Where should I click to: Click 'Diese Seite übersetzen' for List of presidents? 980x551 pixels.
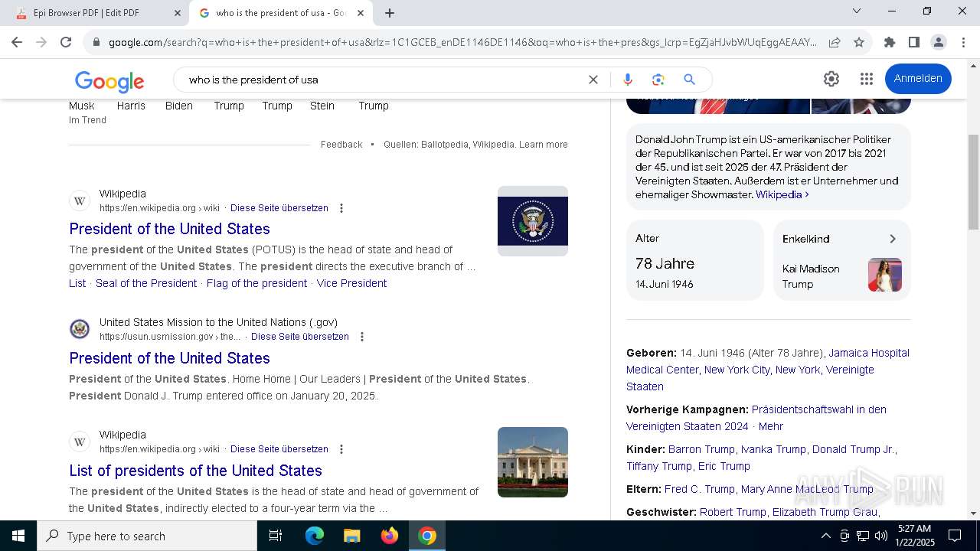(x=279, y=449)
